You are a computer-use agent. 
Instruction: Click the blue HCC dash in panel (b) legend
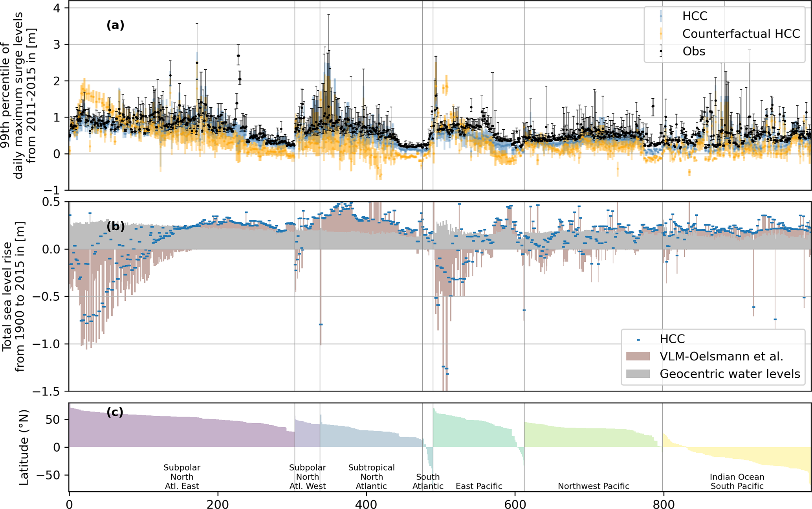(x=638, y=340)
